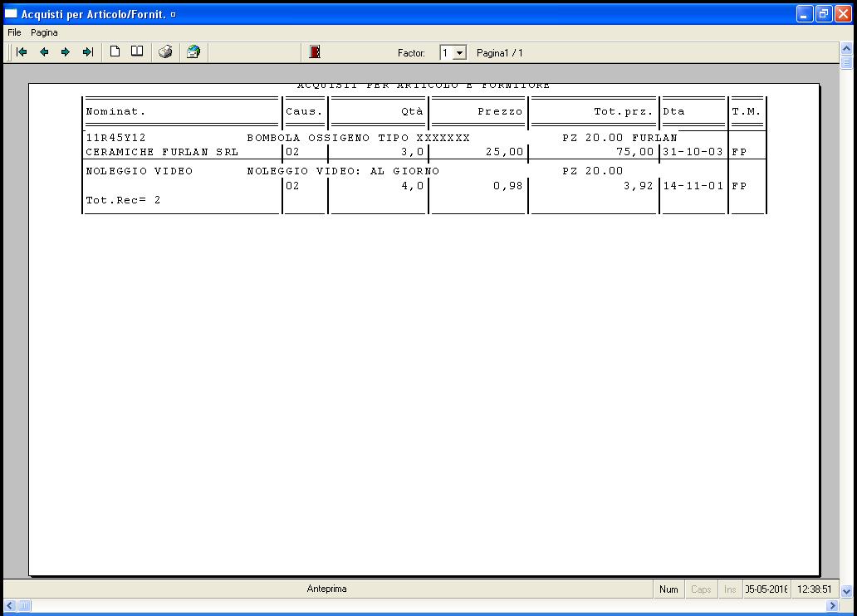Click the T.M. column header
The image size is (857, 616).
(746, 111)
